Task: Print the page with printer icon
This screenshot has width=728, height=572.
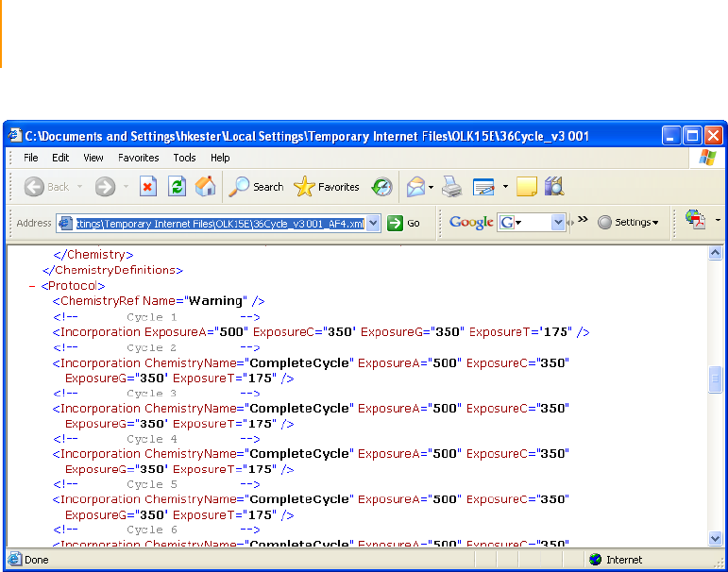Action: pyautogui.click(x=452, y=187)
